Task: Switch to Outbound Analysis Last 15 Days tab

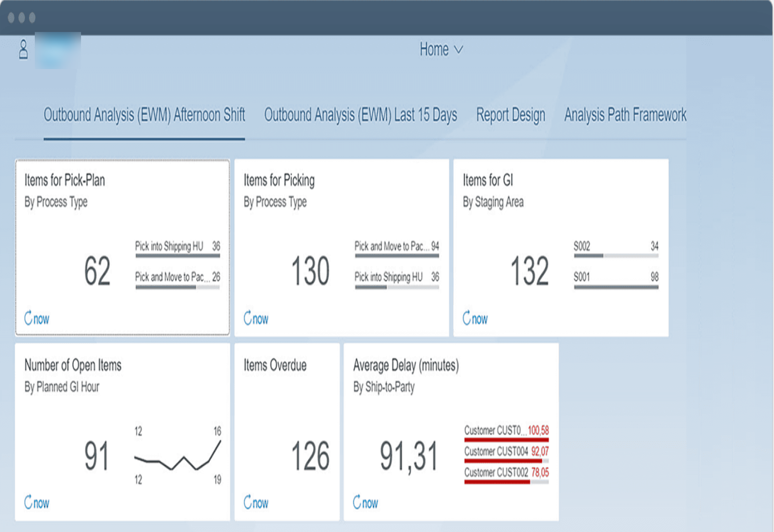Action: (361, 115)
